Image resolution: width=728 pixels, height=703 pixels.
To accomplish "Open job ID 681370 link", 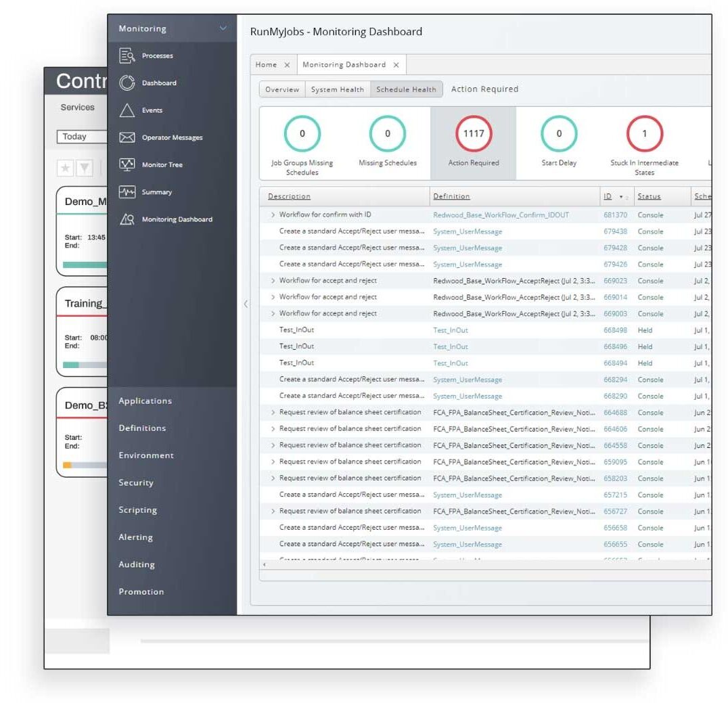I will [615, 215].
